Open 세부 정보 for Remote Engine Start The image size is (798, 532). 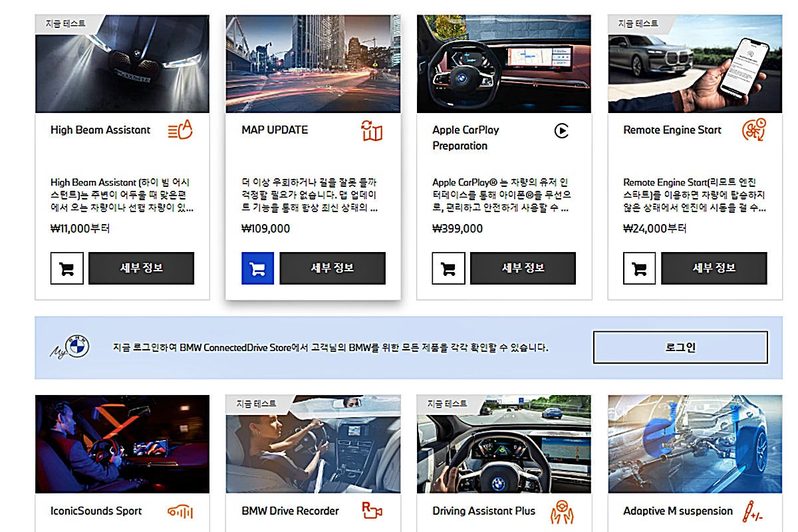714,268
